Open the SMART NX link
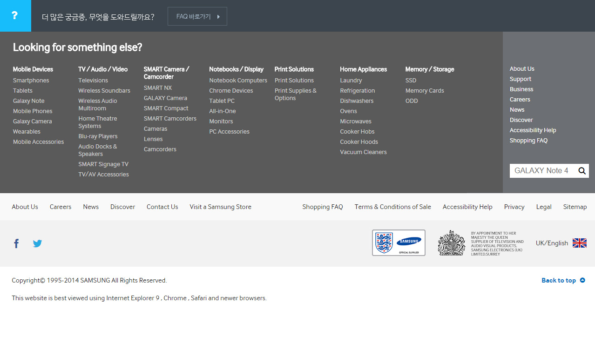The image size is (595, 364). (x=158, y=88)
